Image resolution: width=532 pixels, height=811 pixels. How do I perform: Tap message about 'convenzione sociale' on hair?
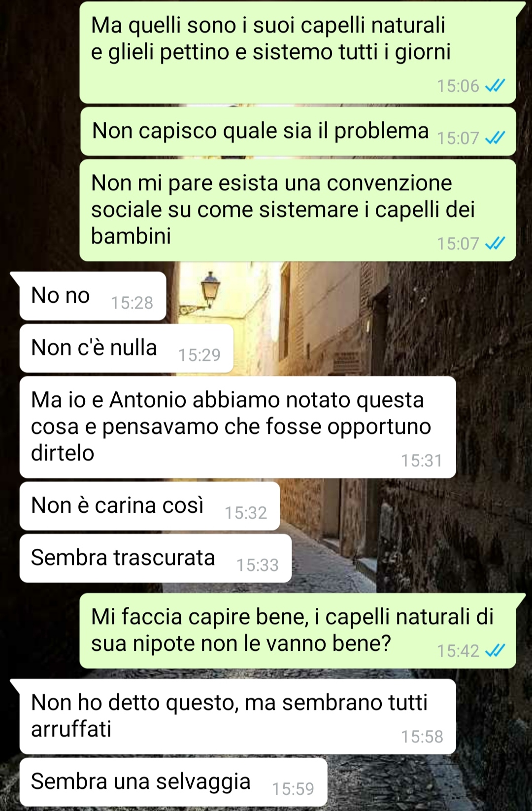coord(298,210)
